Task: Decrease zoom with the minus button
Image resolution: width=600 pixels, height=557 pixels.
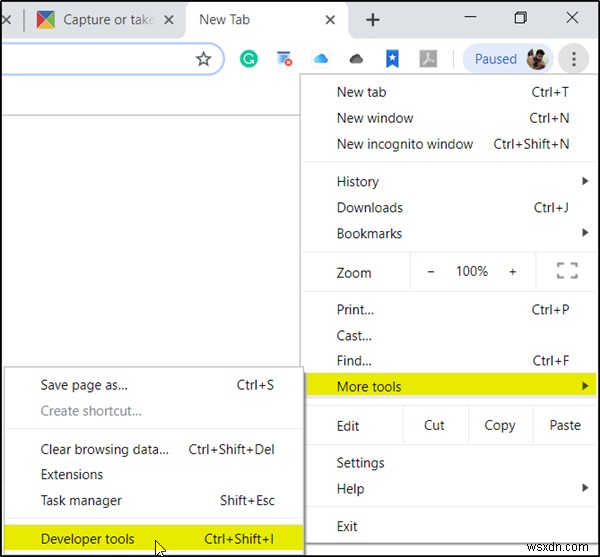Action: [430, 272]
